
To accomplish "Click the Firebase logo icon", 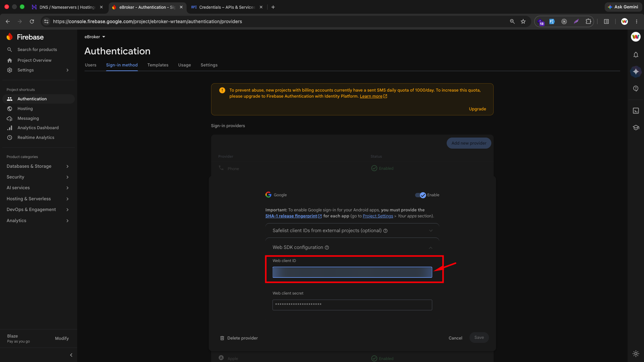I will pyautogui.click(x=10, y=37).
